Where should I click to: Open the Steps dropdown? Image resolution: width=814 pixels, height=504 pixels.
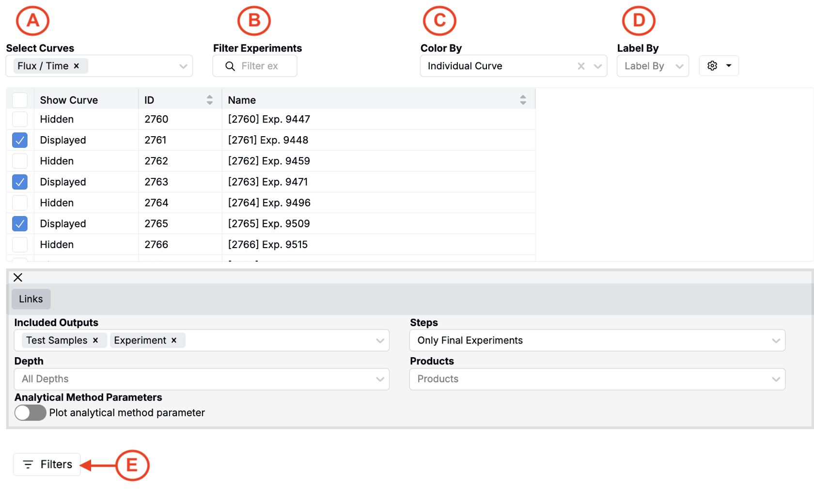pos(597,340)
